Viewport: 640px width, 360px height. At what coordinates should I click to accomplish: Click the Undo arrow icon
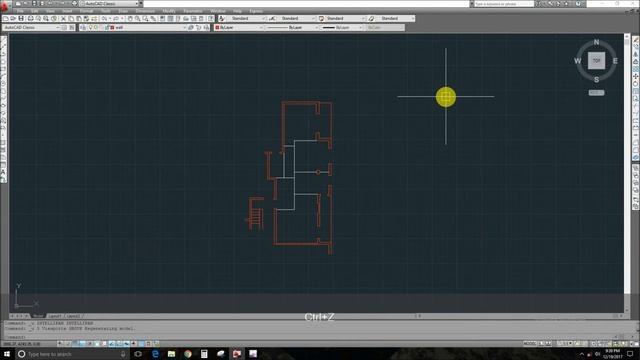(x=104, y=19)
